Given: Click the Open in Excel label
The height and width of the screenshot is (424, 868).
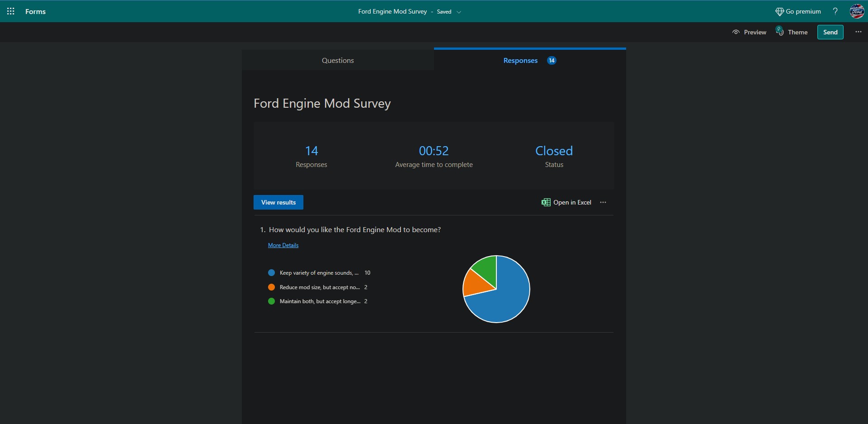Looking at the screenshot, I should (572, 203).
